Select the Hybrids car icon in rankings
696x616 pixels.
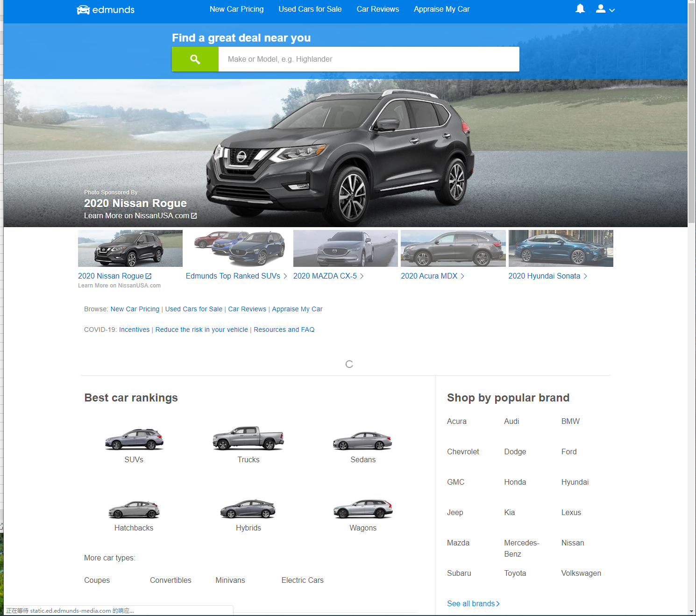point(248,509)
